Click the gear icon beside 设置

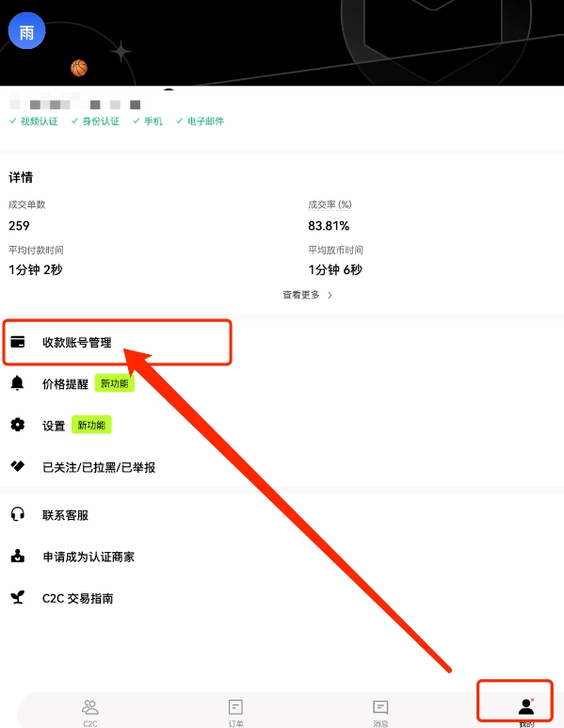point(18,425)
